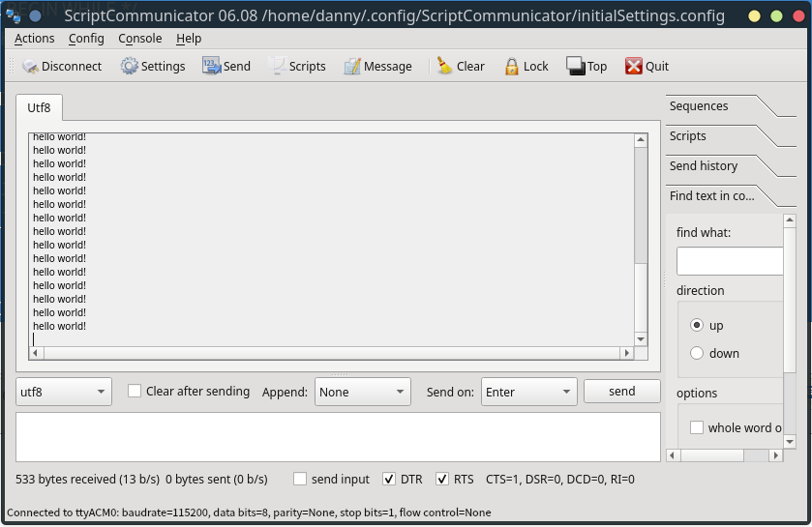812x527 pixels.
Task: Click the Send toolbar icon
Action: click(211, 66)
